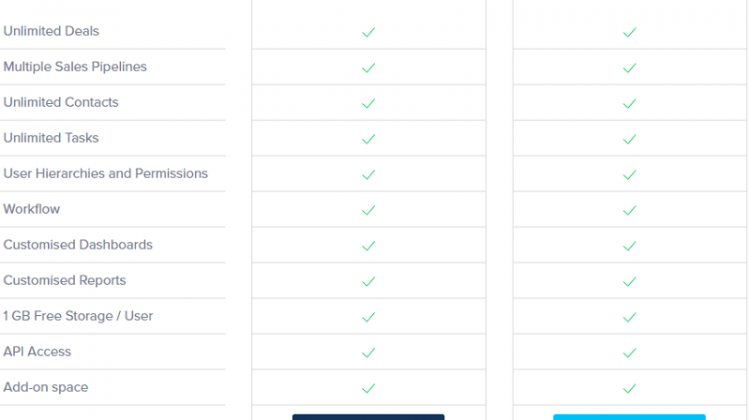
Task: Click the Unlimited Deals checkmark in second plan column
Action: [629, 32]
